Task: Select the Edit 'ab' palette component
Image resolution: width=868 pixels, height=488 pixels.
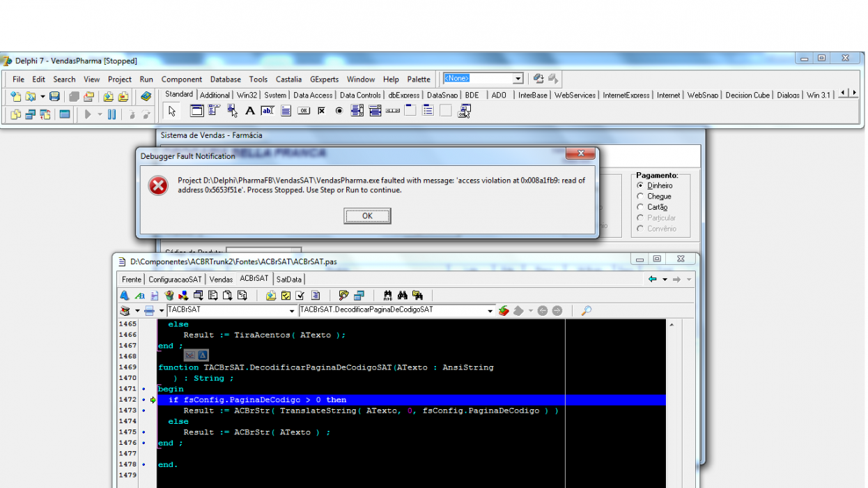Action: [x=268, y=110]
